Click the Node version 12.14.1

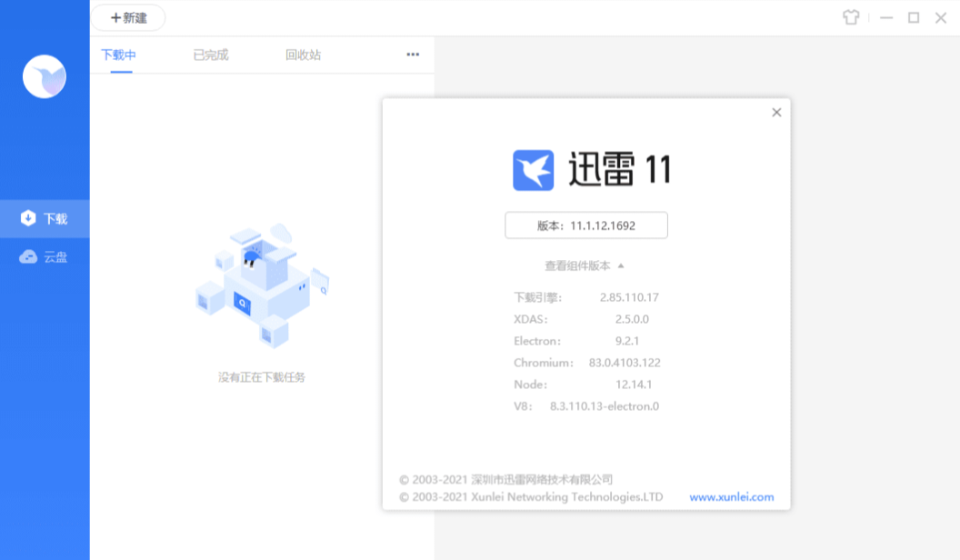[634, 385]
